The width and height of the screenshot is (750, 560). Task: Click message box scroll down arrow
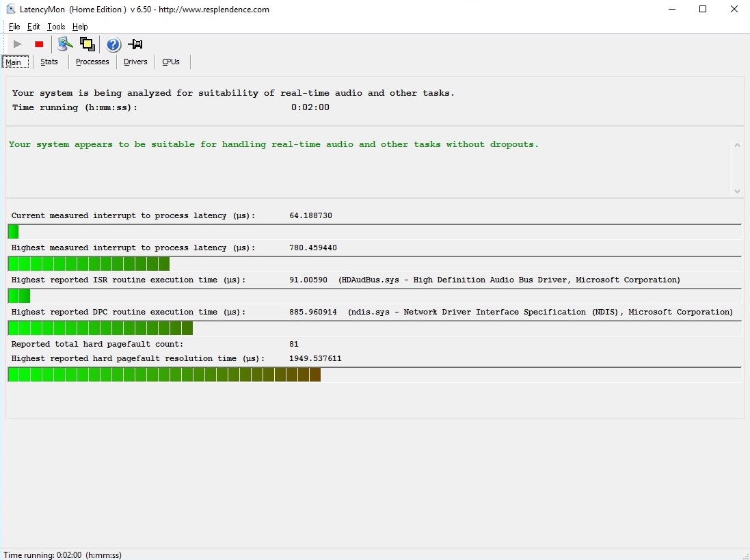[x=737, y=191]
